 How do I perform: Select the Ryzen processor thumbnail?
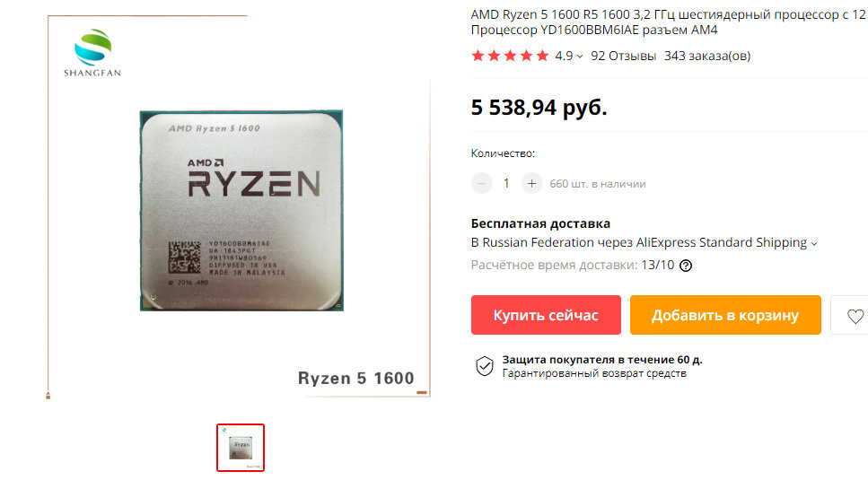(x=241, y=448)
